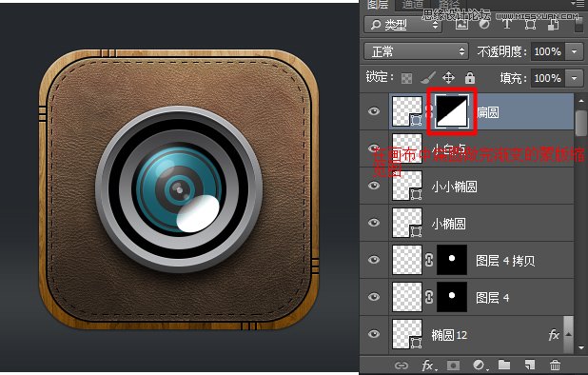
Task: Open the 类型 filter type dropdown
Action: (x=402, y=25)
